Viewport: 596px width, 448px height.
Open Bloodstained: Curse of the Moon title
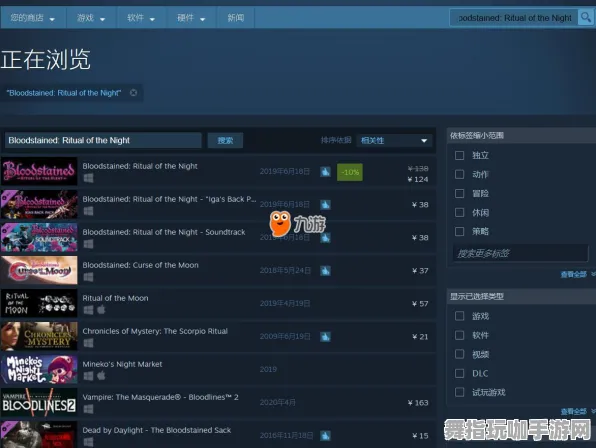tap(140, 265)
